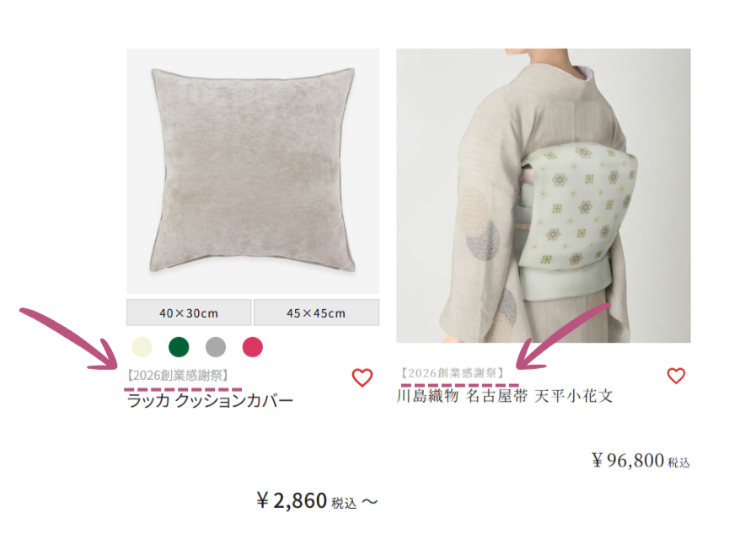Open 川島織物 名古屋帯 天平小花文 product link
756x540 pixels.
(505, 396)
